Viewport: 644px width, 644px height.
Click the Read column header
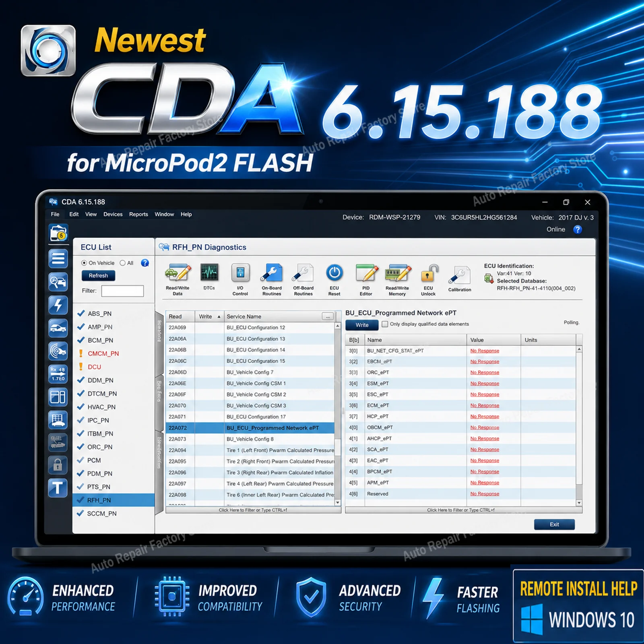coord(180,317)
